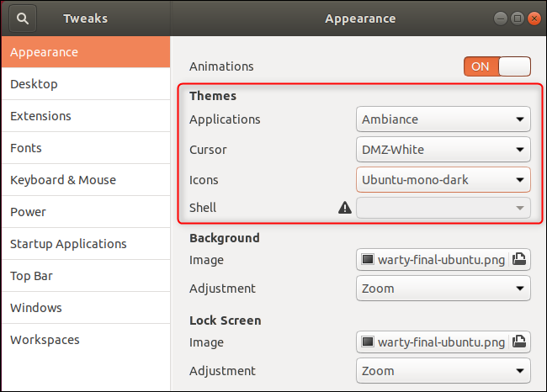Expand Background Adjustment Zoom dropdown
This screenshot has width=547, height=392.
(443, 289)
